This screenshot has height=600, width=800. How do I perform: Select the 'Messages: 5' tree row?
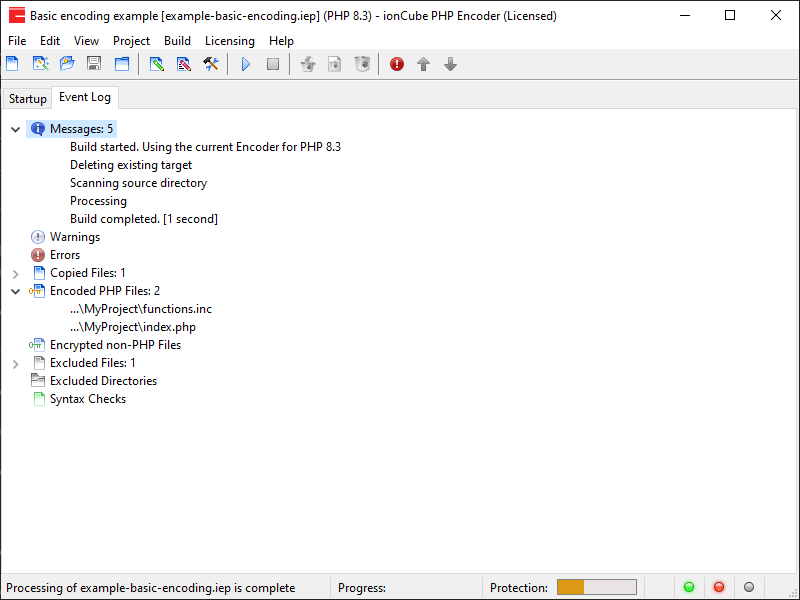point(81,129)
